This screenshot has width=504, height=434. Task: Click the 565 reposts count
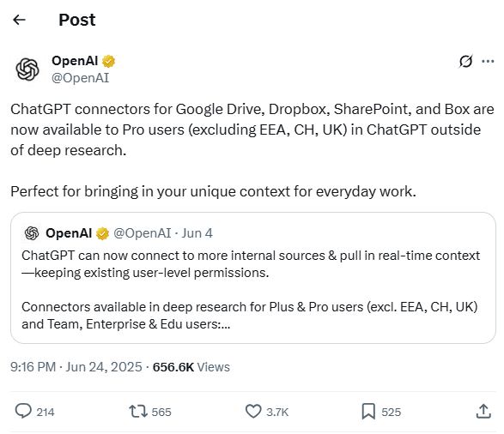click(x=161, y=412)
